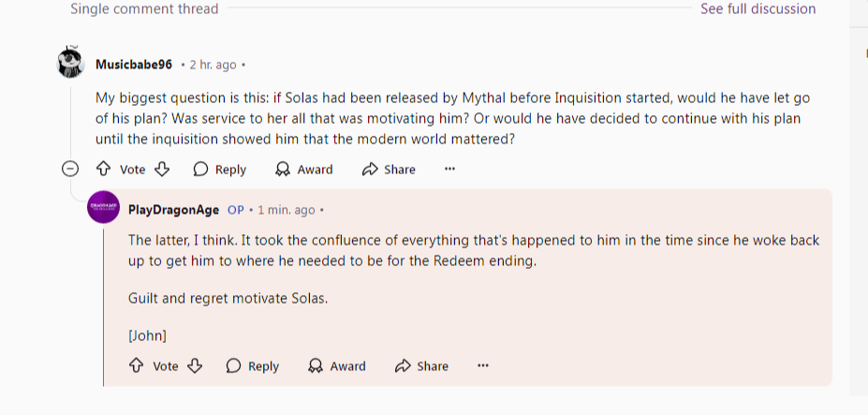Reply to PlayDragonAge's comment
The image size is (868, 415).
pos(253,366)
